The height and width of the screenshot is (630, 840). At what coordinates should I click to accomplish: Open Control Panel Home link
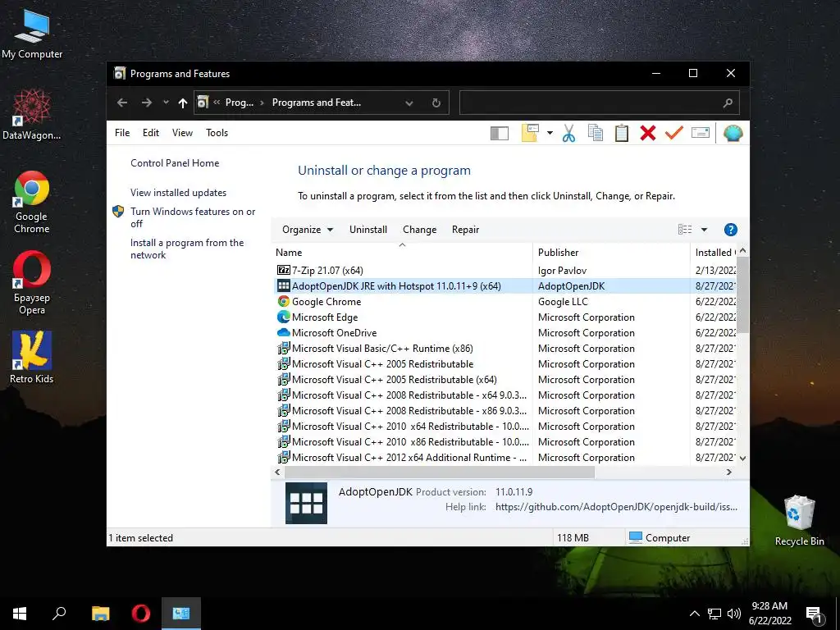coord(175,163)
